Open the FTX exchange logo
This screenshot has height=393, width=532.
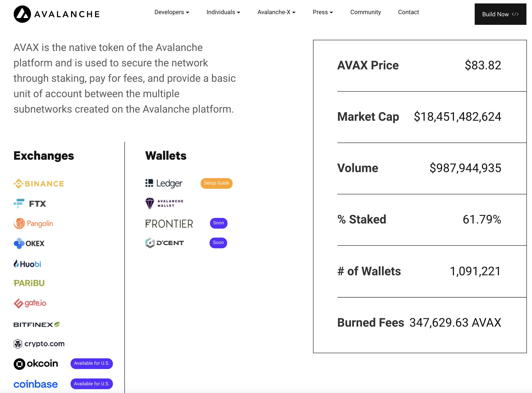pos(30,204)
